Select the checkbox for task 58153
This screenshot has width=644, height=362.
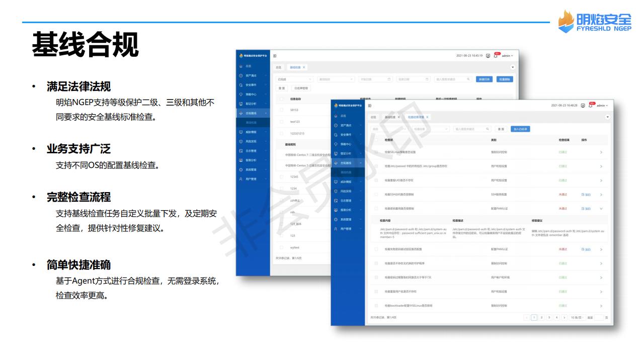[x=281, y=110]
